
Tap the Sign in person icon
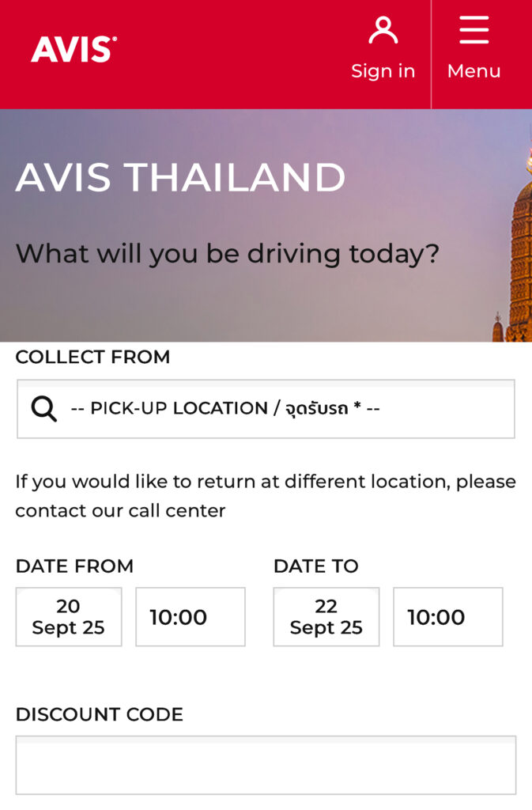pyautogui.click(x=383, y=31)
